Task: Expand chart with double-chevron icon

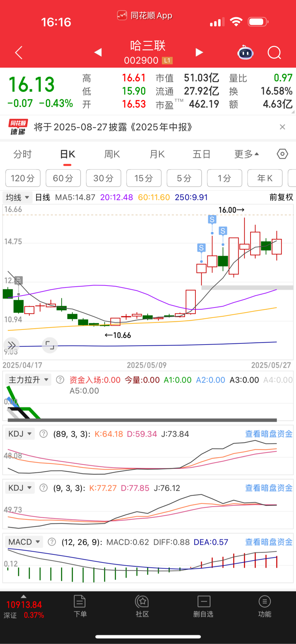Action: [x=12, y=345]
